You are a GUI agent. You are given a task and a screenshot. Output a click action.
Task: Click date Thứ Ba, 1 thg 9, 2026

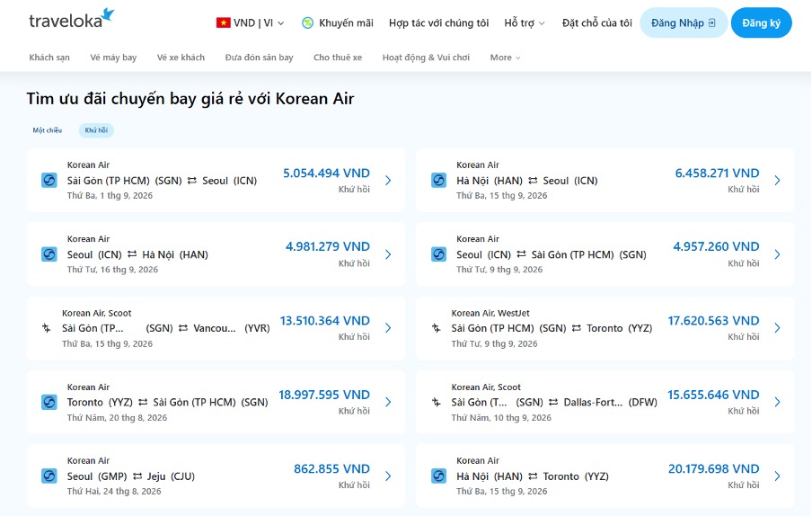110,195
